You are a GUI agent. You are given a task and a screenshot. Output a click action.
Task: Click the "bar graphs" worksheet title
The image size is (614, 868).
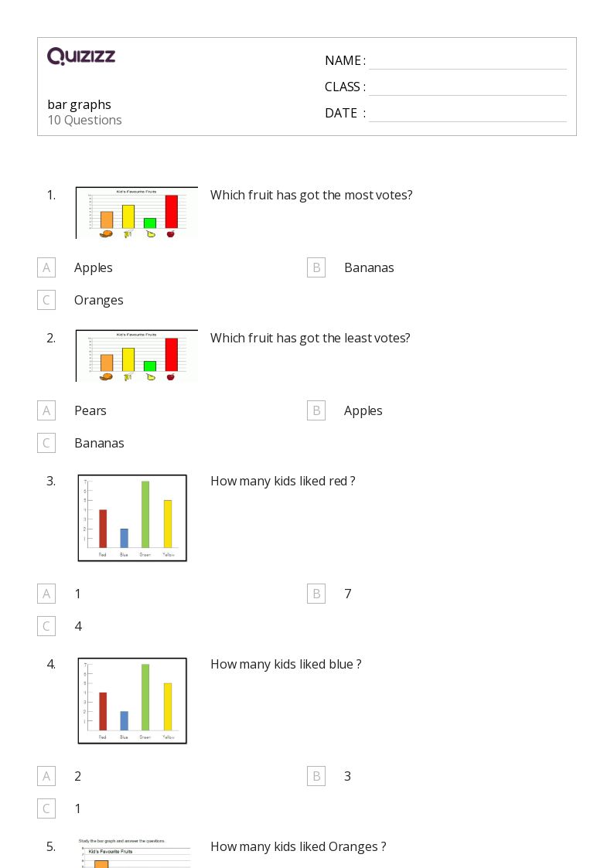(79, 104)
